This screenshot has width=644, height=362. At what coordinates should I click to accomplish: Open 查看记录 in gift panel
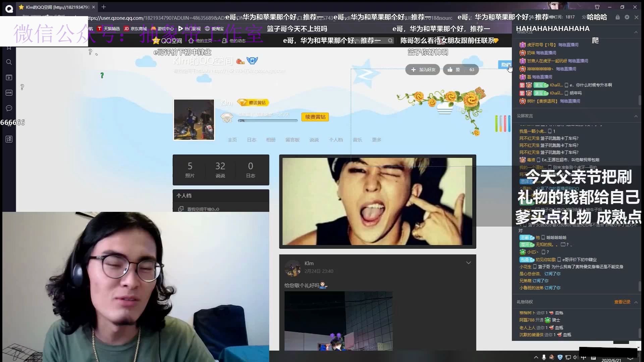pyautogui.click(x=622, y=302)
